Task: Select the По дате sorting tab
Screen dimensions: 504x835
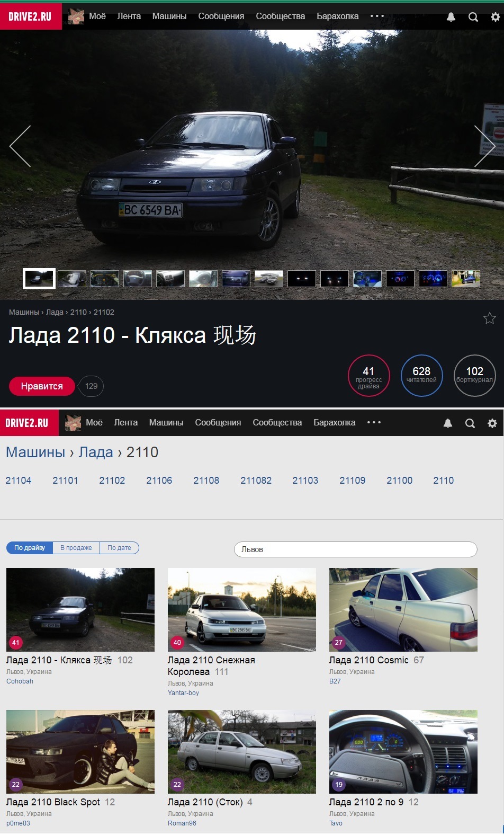Action: click(x=119, y=548)
